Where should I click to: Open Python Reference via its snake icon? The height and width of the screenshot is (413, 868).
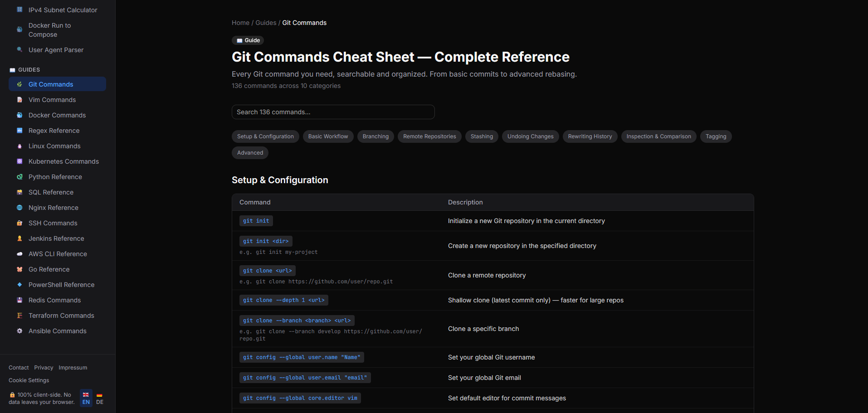click(19, 177)
